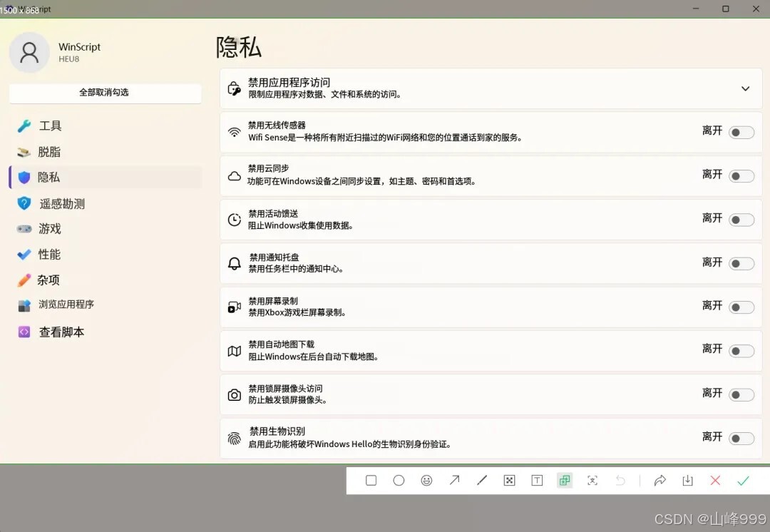Open 查看脚本 in sidebar
Screen dimensions: 770x532
105,332
